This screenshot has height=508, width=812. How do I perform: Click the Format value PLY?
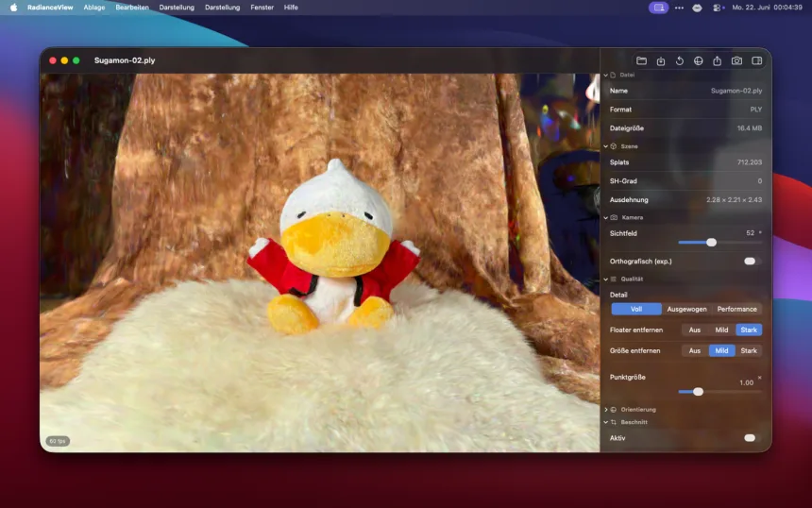pos(756,110)
